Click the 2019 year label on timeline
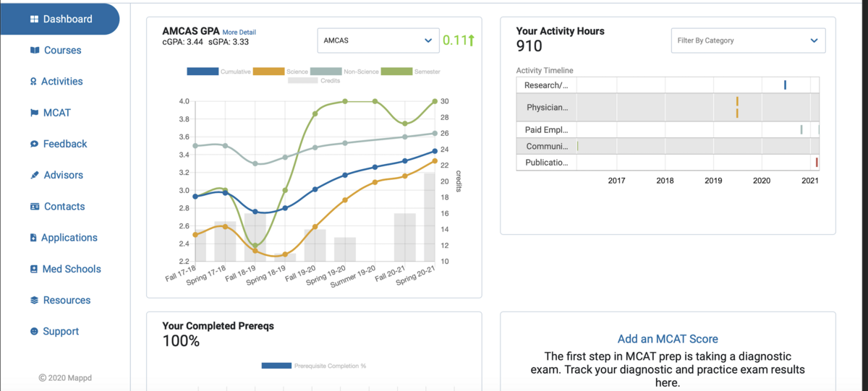868x391 pixels. click(713, 181)
